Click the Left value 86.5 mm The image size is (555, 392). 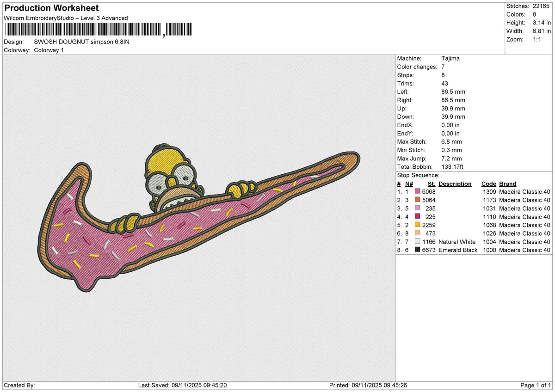[453, 92]
